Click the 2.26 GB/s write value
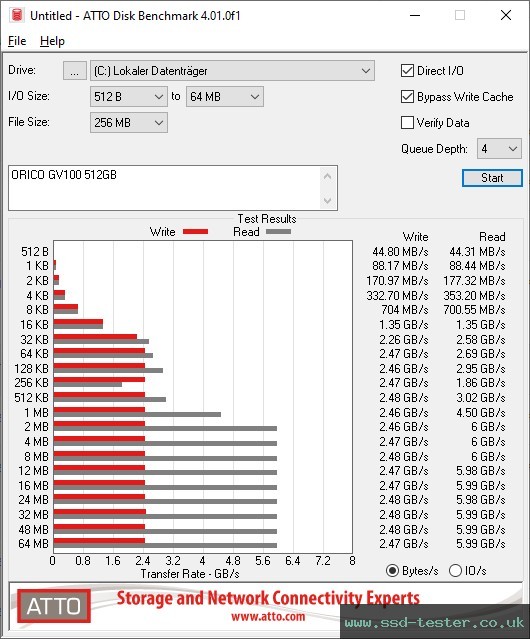Viewport: 530px width, 639px height. coord(404,339)
